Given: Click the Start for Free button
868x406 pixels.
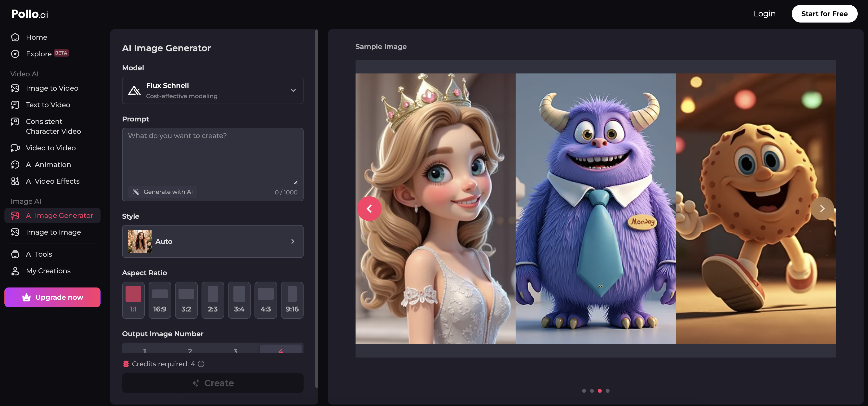Looking at the screenshot, I should pos(824,14).
